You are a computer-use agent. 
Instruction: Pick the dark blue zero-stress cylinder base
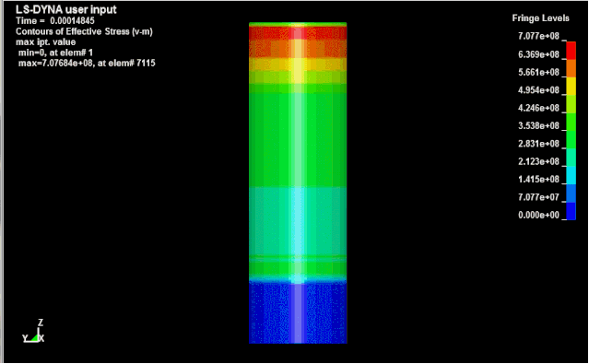pos(298,313)
